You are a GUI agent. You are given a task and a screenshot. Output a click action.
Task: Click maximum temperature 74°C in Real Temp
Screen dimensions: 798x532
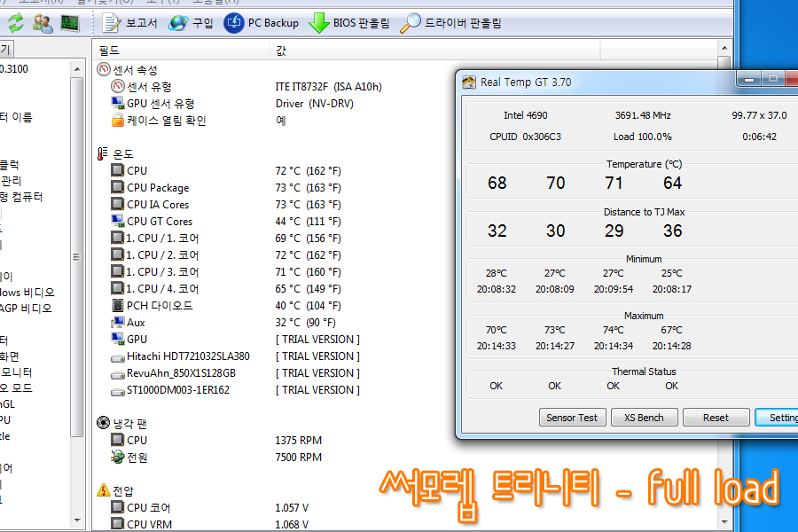pos(614,330)
